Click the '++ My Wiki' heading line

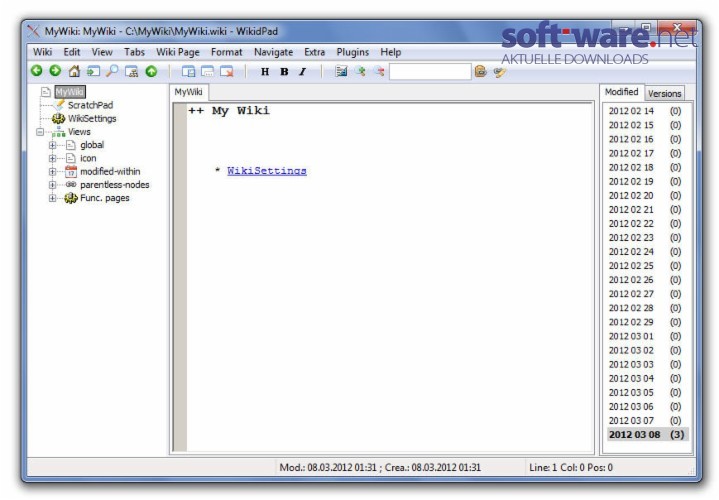click(x=229, y=111)
